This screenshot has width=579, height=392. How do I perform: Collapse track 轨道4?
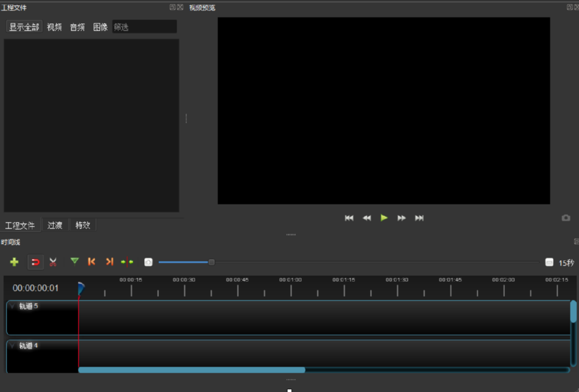(x=11, y=346)
